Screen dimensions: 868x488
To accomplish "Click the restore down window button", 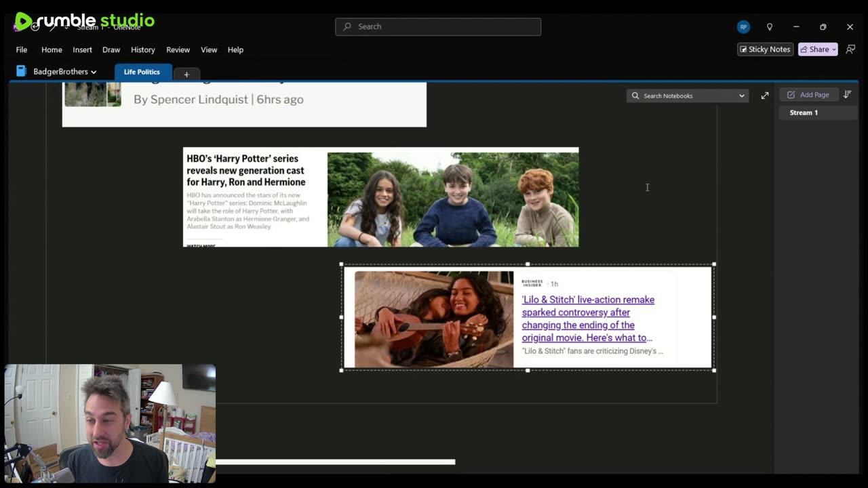I will [x=823, y=27].
